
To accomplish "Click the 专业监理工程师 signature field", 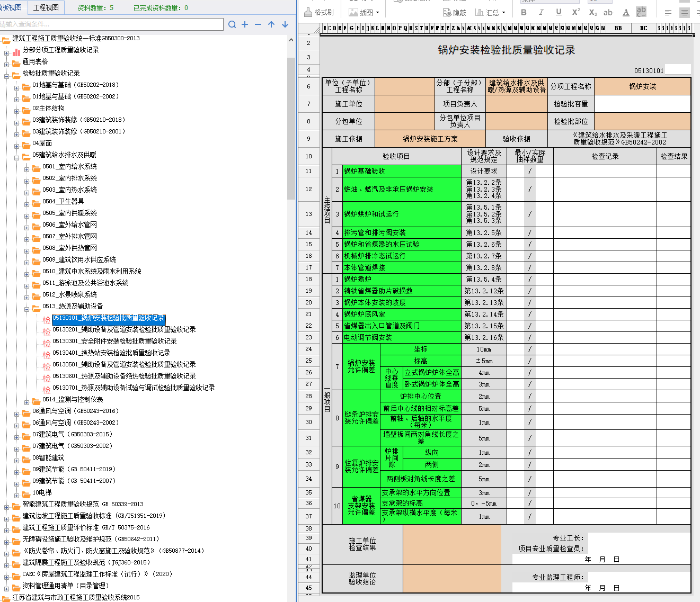I will 639,577.
